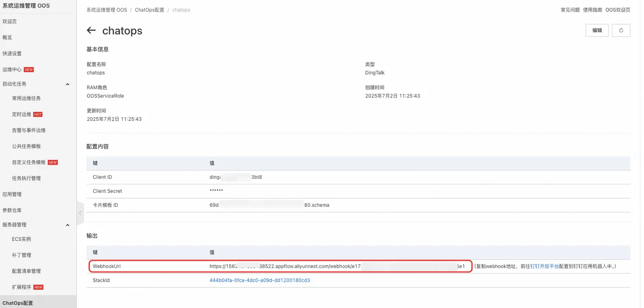This screenshot has height=308, width=644.
Task: Open 扩展程序 menu item
Action: pyautogui.click(x=22, y=287)
